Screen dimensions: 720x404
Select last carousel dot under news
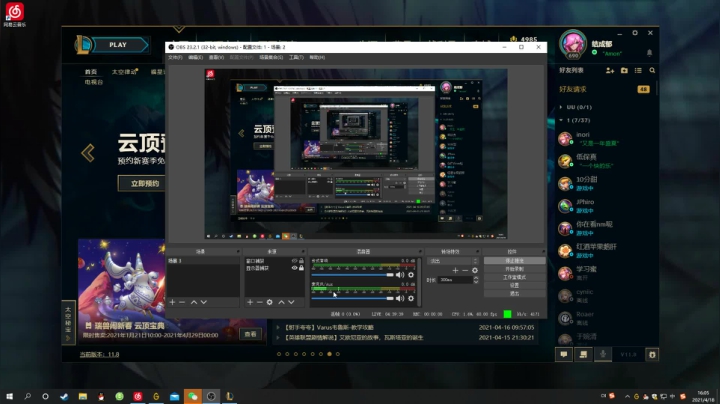[338, 354]
